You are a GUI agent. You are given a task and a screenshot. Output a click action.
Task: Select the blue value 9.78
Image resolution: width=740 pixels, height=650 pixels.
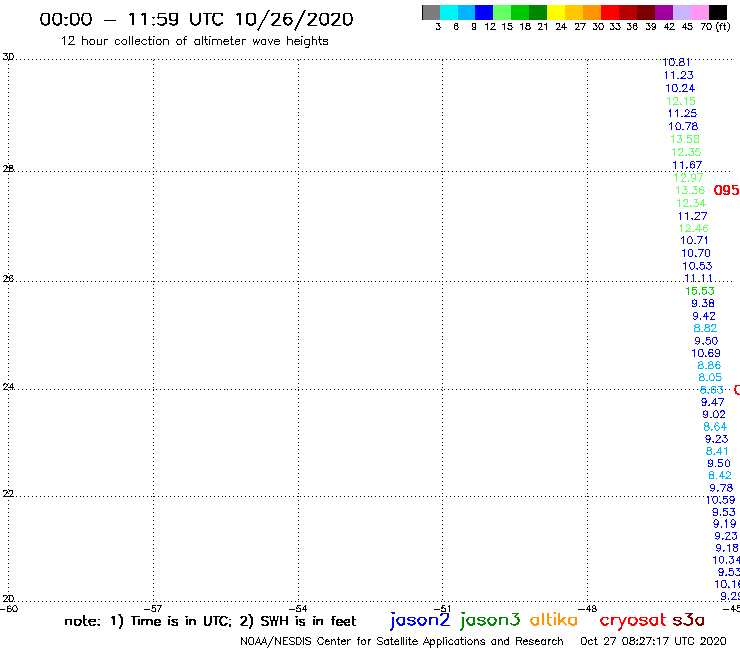722,488
